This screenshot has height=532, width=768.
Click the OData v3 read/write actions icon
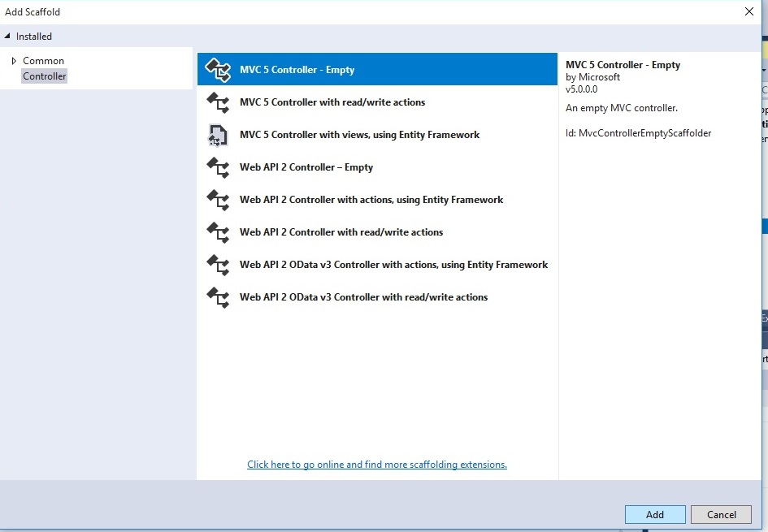coord(218,297)
